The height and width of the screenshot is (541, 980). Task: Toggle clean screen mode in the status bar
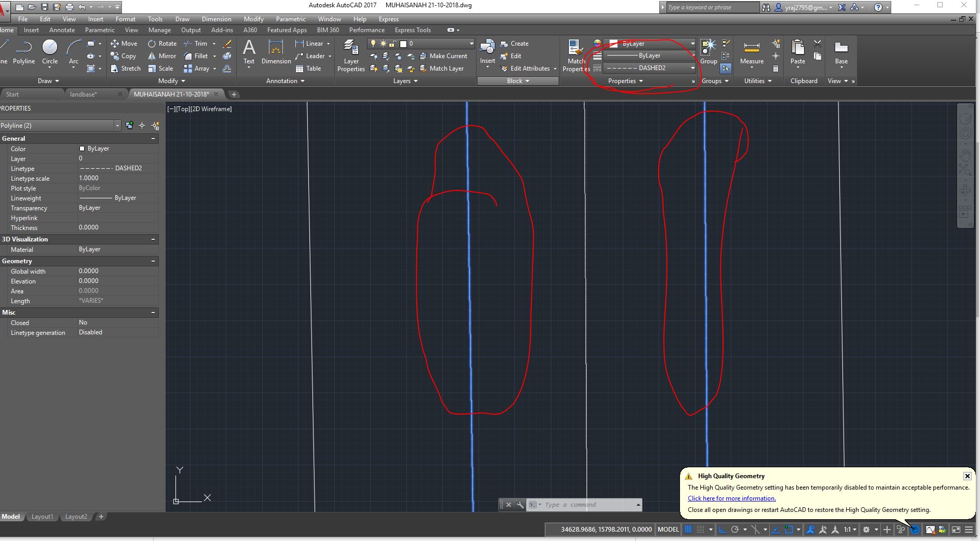click(x=956, y=530)
